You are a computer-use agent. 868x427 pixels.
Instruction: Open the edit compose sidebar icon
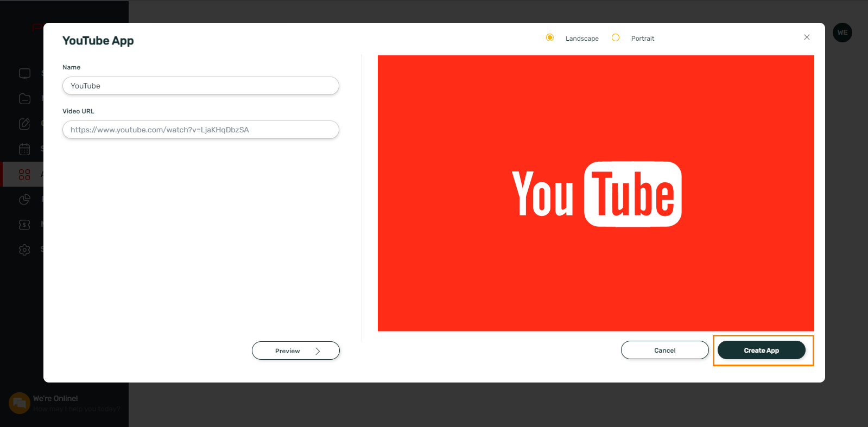click(24, 124)
